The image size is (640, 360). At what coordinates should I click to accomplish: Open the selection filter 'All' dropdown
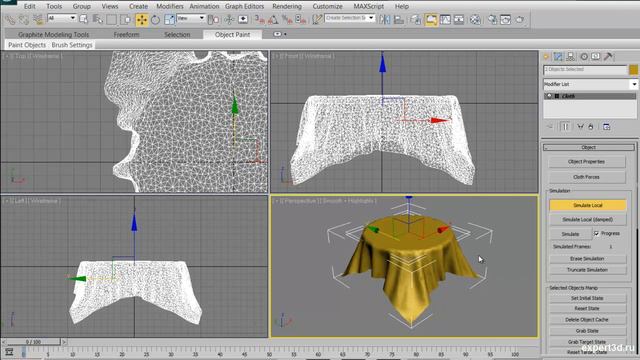(x=62, y=18)
